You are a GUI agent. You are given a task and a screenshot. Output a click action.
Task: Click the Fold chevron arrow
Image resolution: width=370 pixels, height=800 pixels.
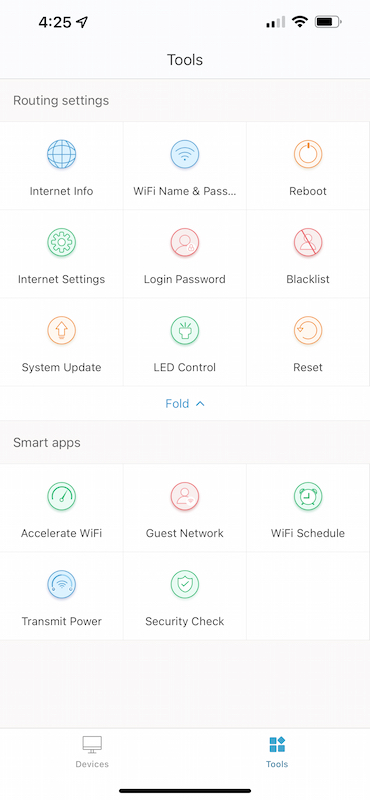tap(200, 404)
